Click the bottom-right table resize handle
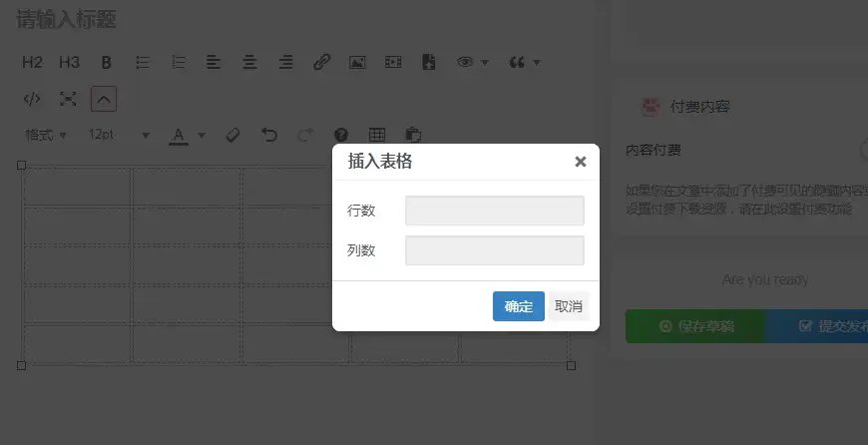Image resolution: width=868 pixels, height=445 pixels. (572, 365)
